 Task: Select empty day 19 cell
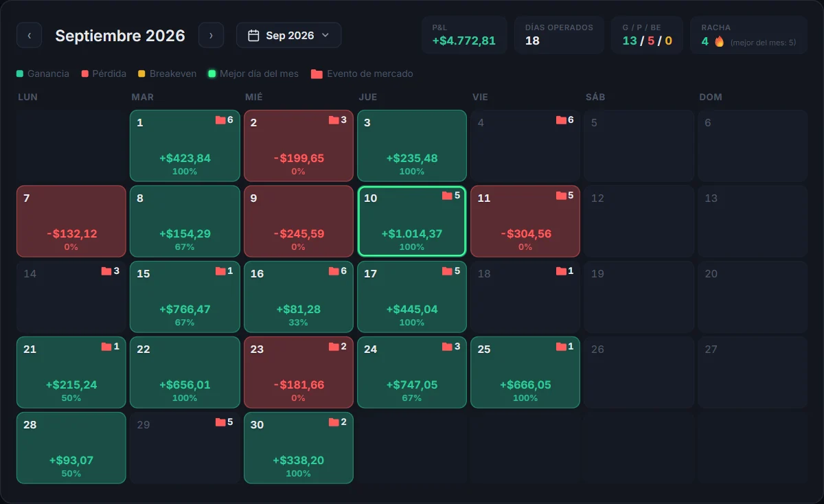(x=639, y=297)
